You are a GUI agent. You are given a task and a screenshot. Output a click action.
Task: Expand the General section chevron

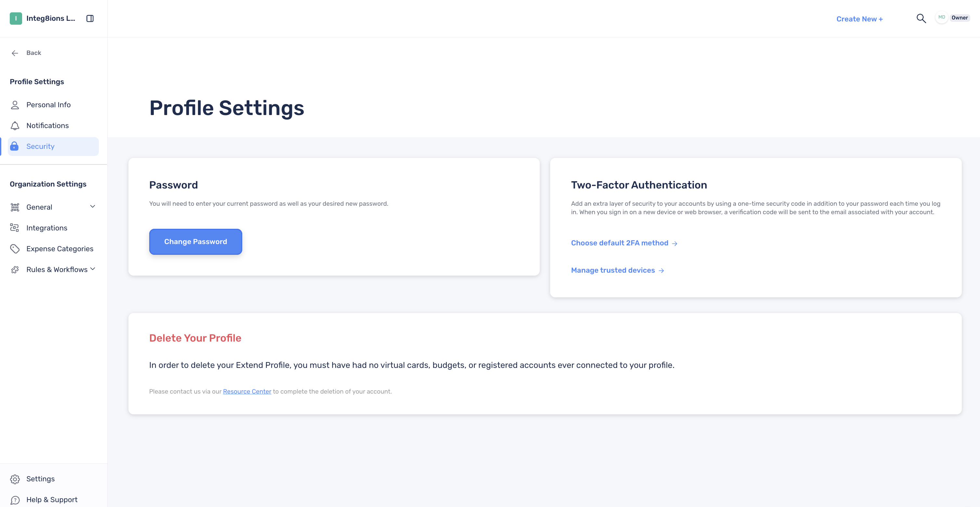click(x=92, y=206)
